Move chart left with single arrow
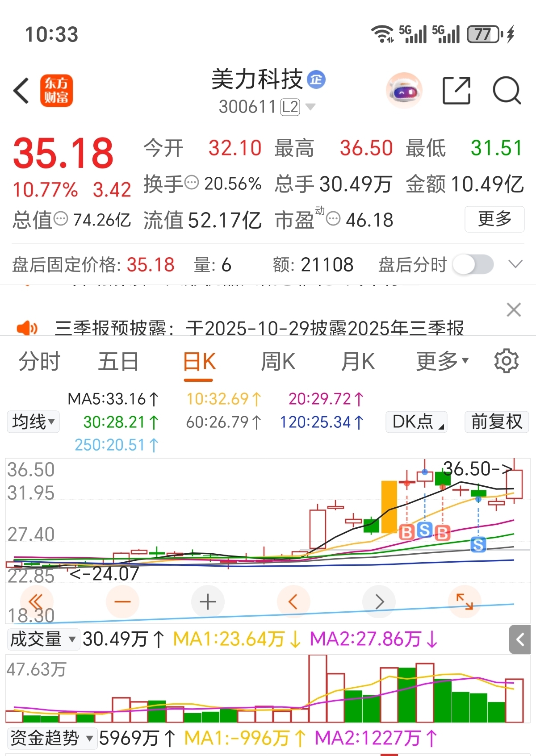Image resolution: width=536 pixels, height=756 pixels. (293, 601)
